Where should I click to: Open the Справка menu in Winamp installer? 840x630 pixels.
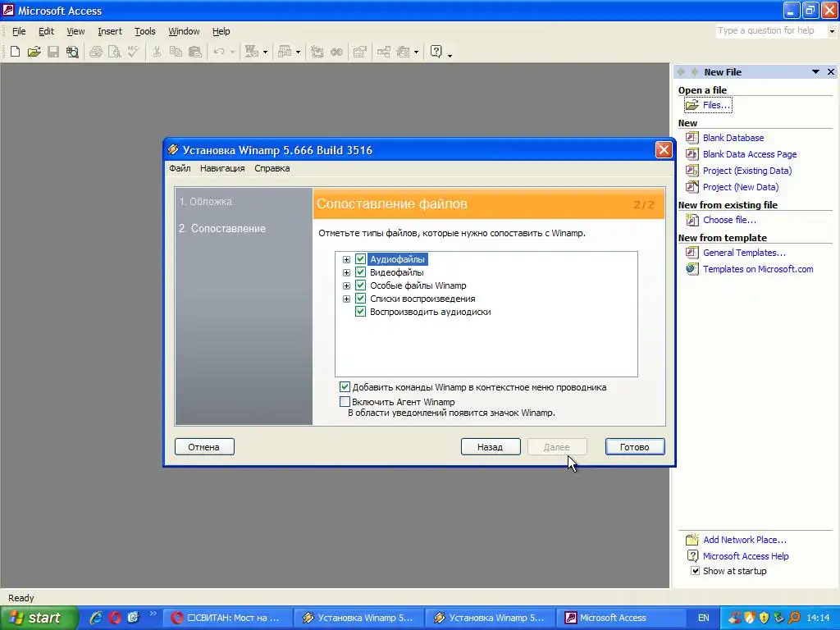[272, 168]
